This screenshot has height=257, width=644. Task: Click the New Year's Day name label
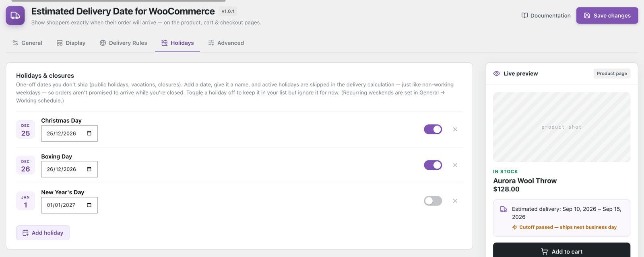pos(62,192)
